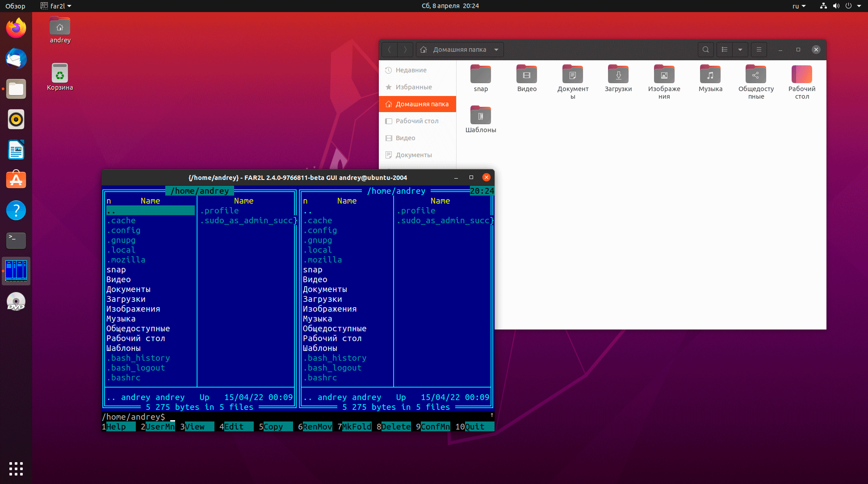The width and height of the screenshot is (868, 484).
Task: Open view options dropdown arrow
Action: point(740,50)
